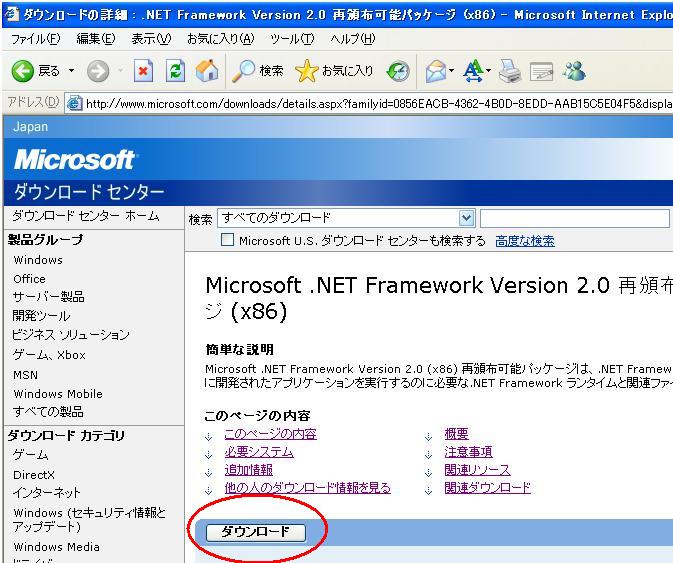
Task: Open the Mail dropdown arrow
Action: (x=451, y=70)
